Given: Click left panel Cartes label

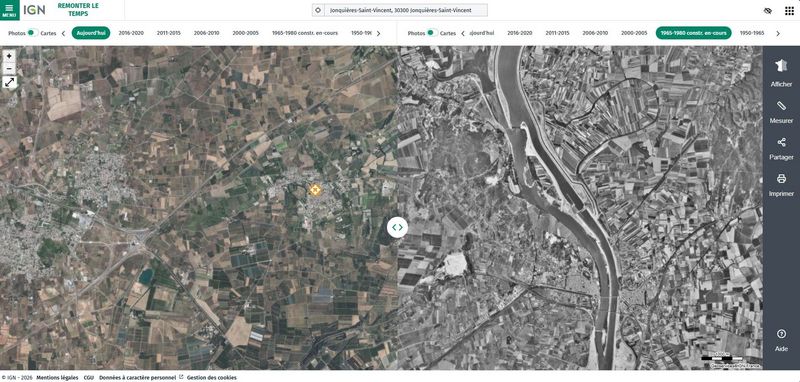Looking at the screenshot, I should [48, 33].
